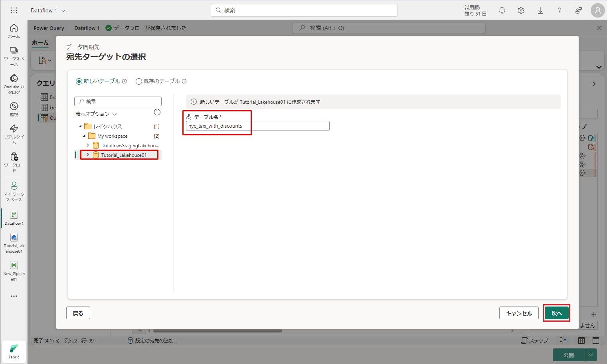Show more sidebar items ellipsis
The image size is (607, 364).
tap(14, 296)
